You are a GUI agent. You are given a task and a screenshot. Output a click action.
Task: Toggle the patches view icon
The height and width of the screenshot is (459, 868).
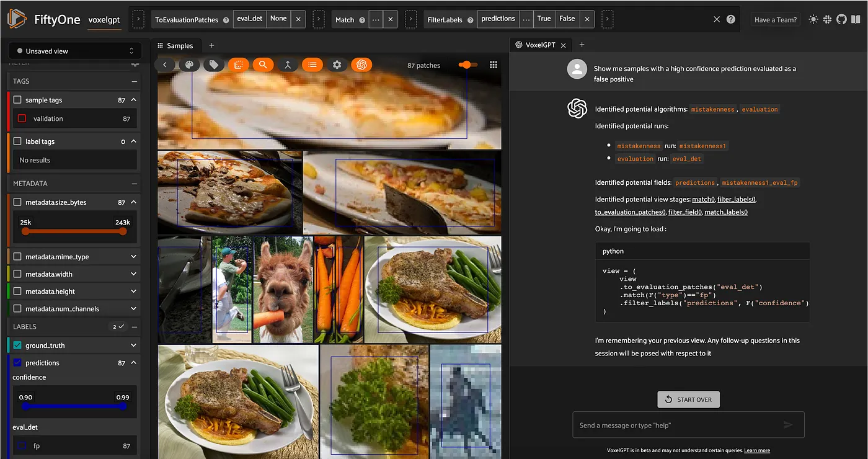pos(238,65)
